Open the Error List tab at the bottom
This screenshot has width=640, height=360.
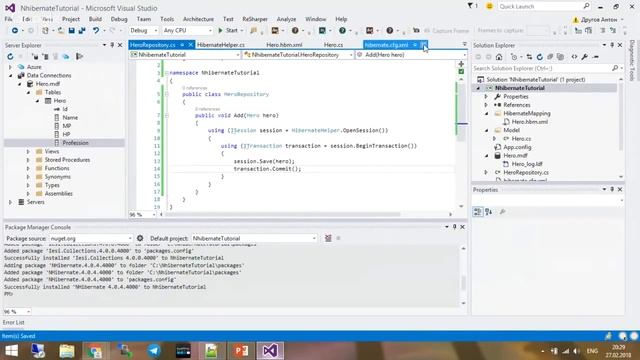[x=13, y=322]
